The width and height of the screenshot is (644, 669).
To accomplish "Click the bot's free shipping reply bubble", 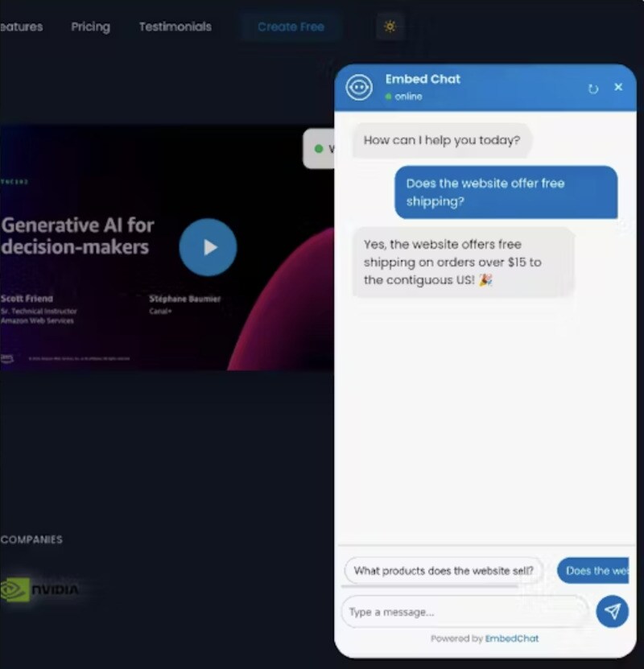I will coord(463,262).
